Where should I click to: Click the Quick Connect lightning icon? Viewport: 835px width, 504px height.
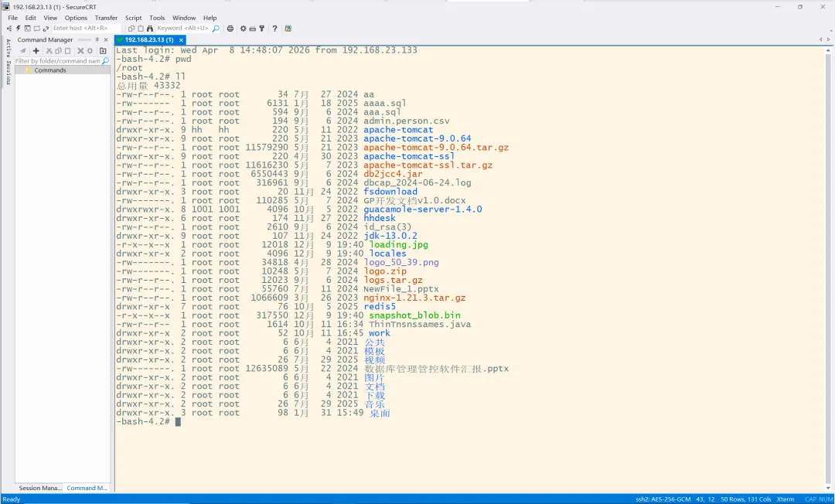tap(18, 29)
